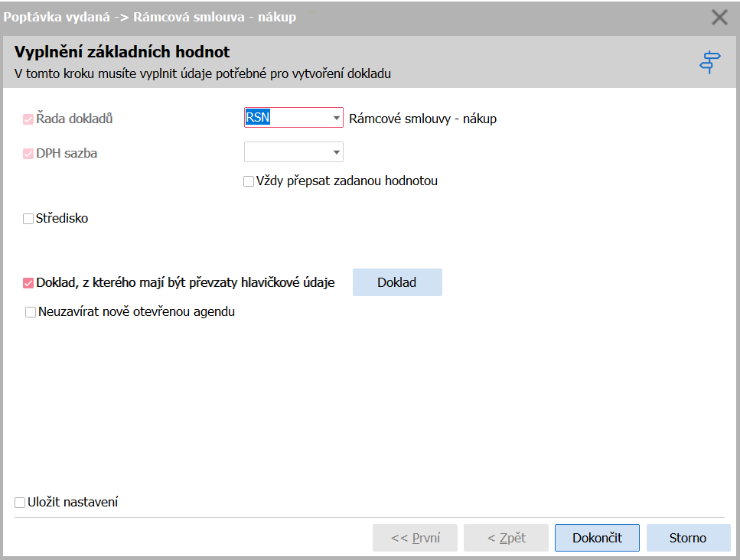
Task: Click the Doklad button
Action: click(x=397, y=282)
